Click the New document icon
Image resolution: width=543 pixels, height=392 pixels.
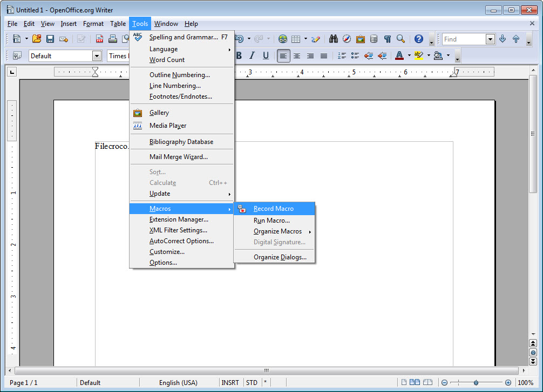pos(16,39)
